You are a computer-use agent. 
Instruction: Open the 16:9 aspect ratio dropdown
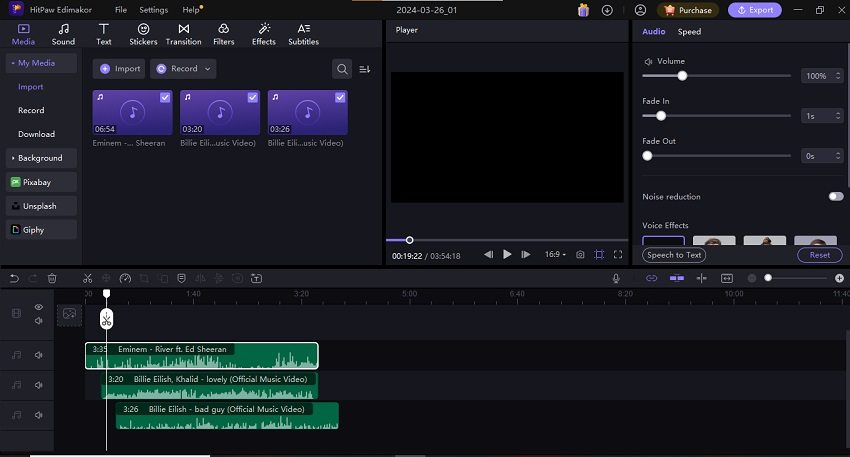(x=555, y=254)
